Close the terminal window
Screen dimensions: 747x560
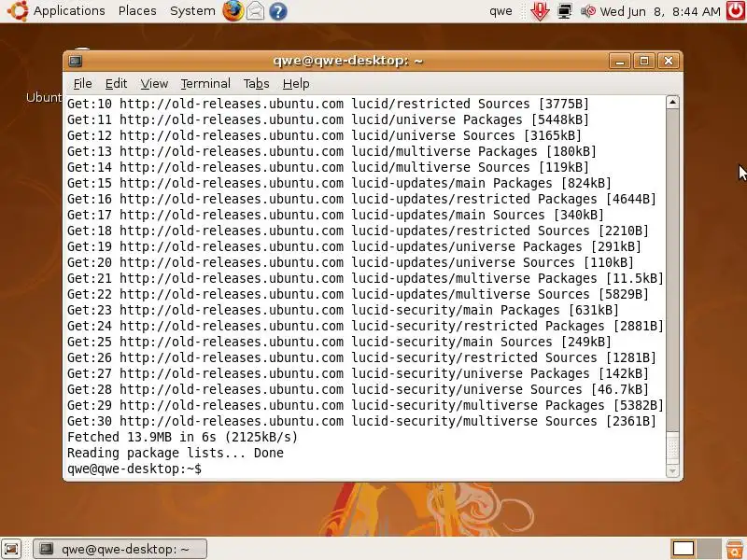[x=669, y=61]
